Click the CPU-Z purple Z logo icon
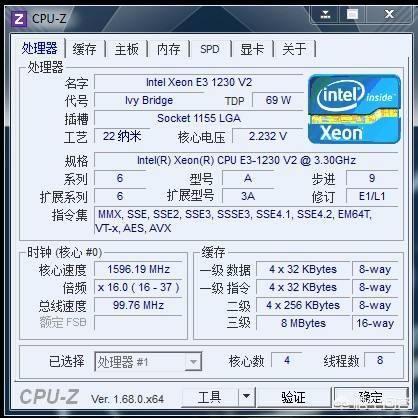 [x=19, y=19]
